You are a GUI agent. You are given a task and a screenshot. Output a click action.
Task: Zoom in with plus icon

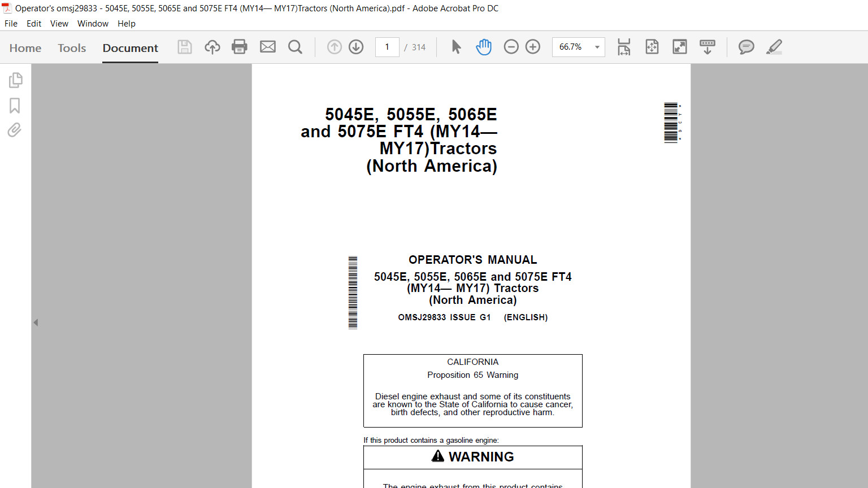pyautogui.click(x=533, y=47)
